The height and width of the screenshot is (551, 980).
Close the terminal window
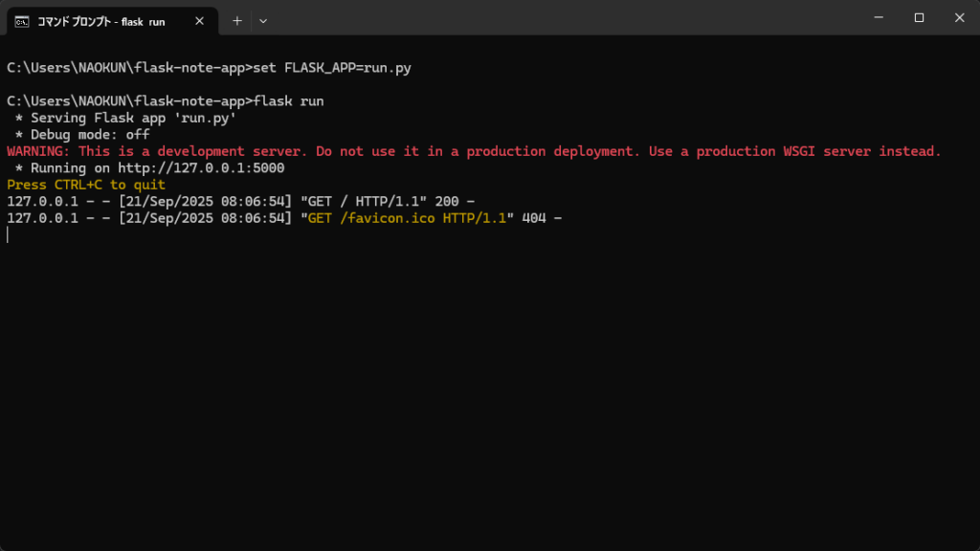(x=959, y=17)
